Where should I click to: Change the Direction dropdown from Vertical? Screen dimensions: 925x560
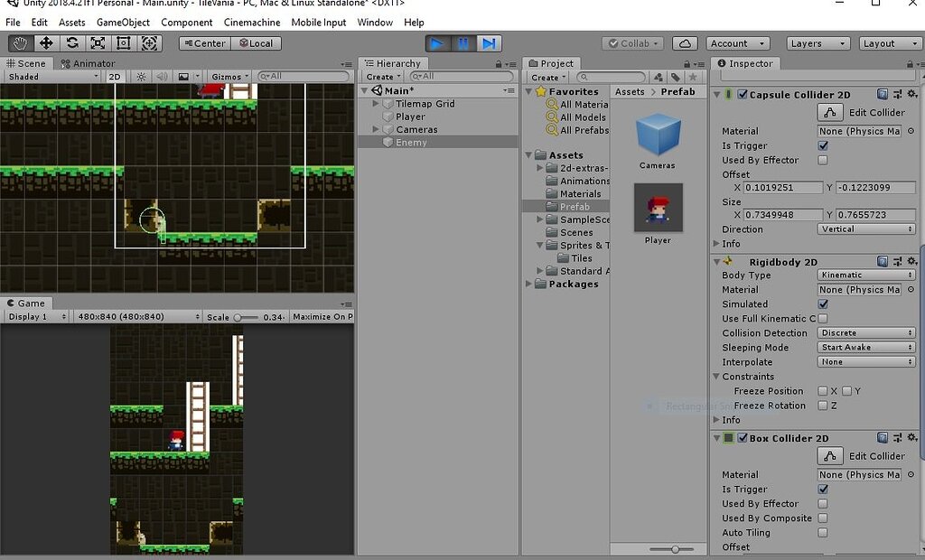coord(864,229)
